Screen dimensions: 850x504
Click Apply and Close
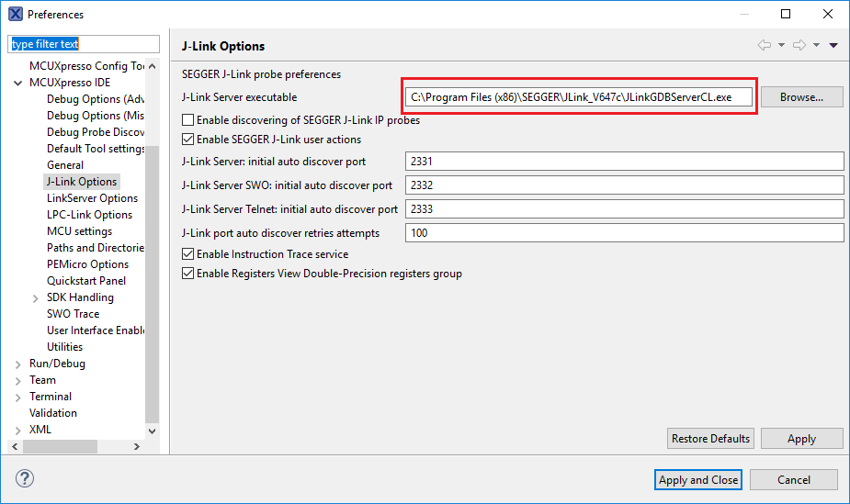698,479
